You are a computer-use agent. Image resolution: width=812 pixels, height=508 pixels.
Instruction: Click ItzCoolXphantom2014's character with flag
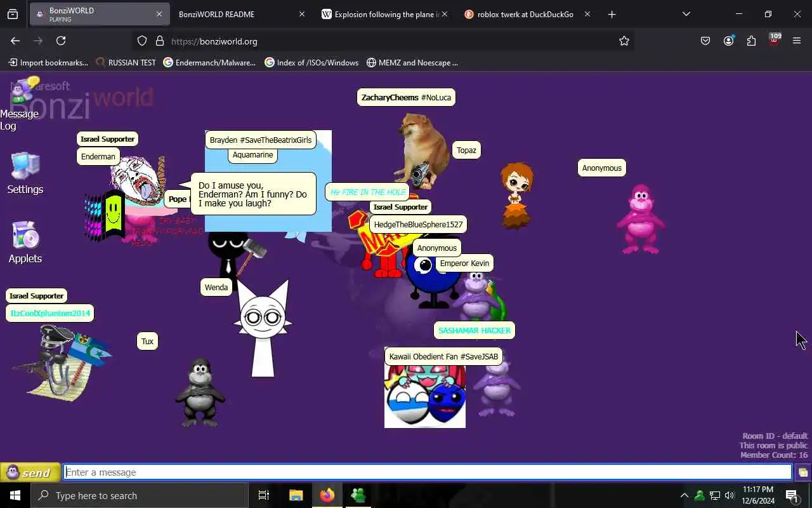[x=61, y=362]
